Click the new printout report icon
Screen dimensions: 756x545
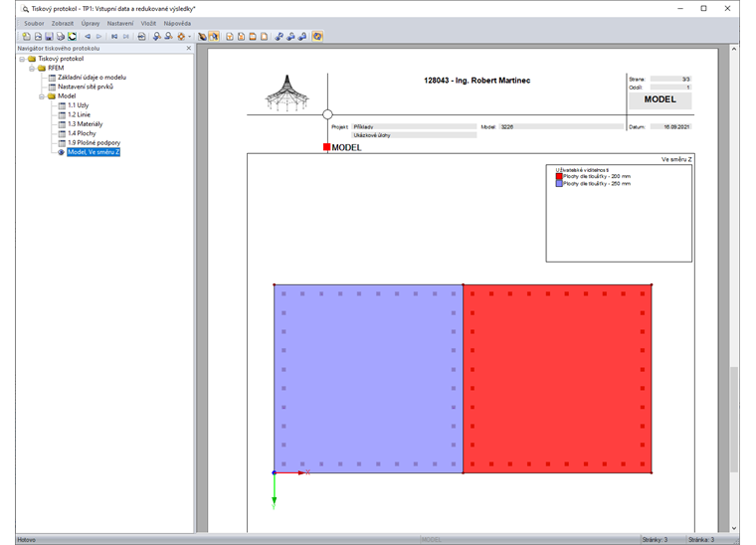click(27, 36)
